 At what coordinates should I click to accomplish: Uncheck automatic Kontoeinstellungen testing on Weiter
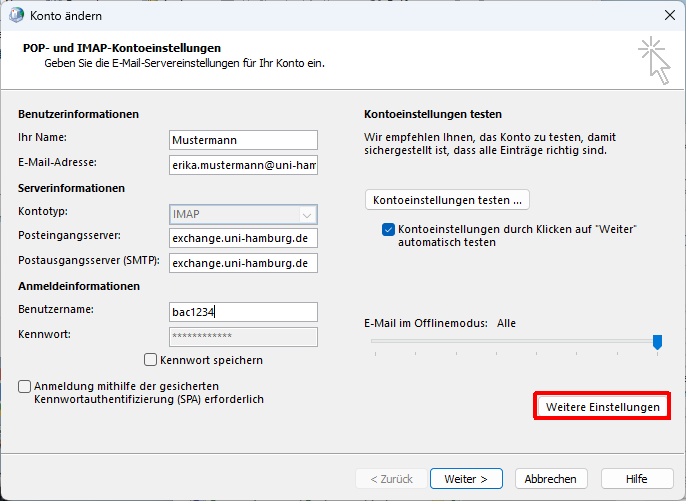pyautogui.click(x=388, y=229)
